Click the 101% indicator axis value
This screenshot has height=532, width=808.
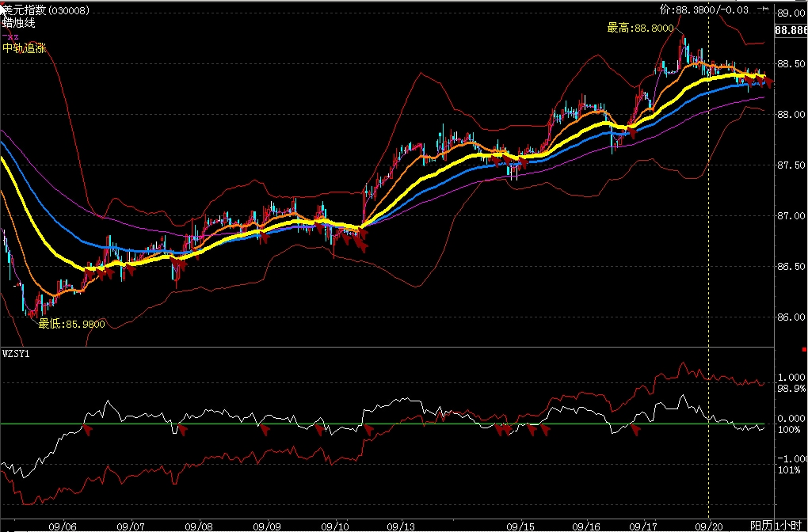pos(789,469)
